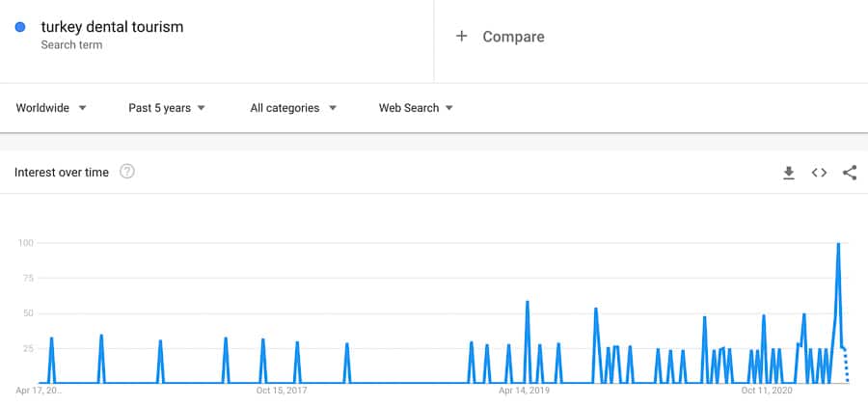Screen dimensions: 868x406
Task: Expand the Worldwide region dropdown
Action: 51,108
